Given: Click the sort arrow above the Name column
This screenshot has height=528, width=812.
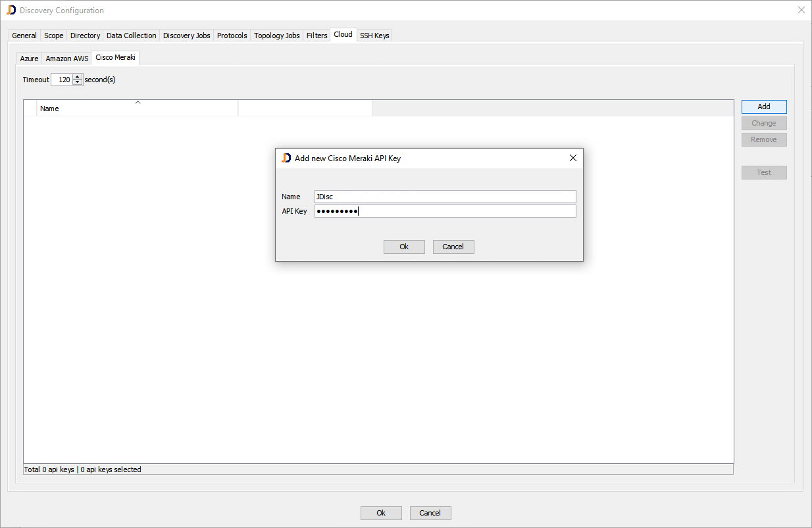Looking at the screenshot, I should pyautogui.click(x=138, y=103).
